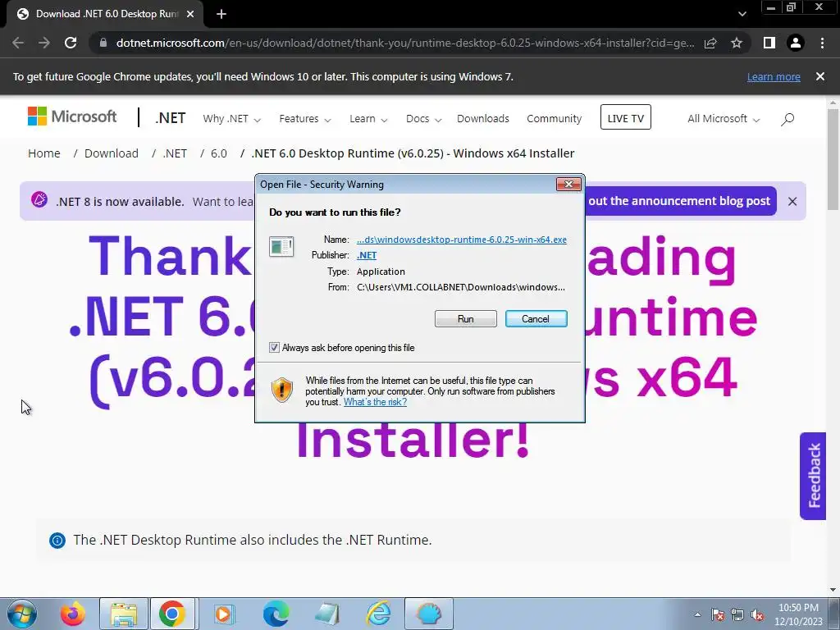Click the page vertical scrollbar thumb

pyautogui.click(x=833, y=159)
